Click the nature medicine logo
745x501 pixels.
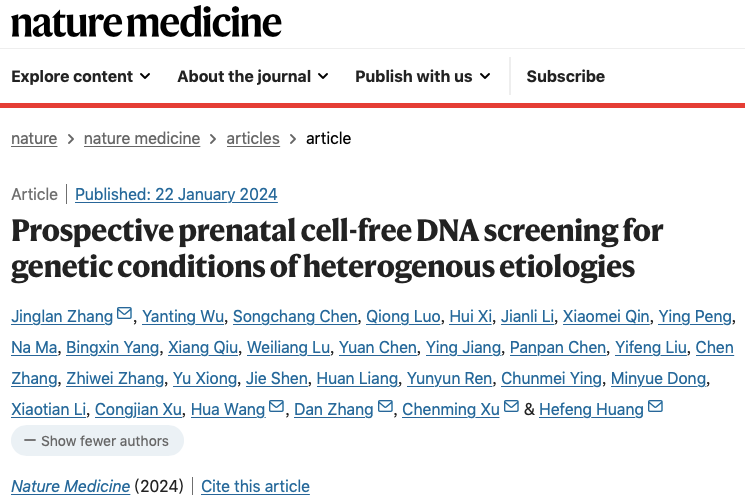(146, 22)
